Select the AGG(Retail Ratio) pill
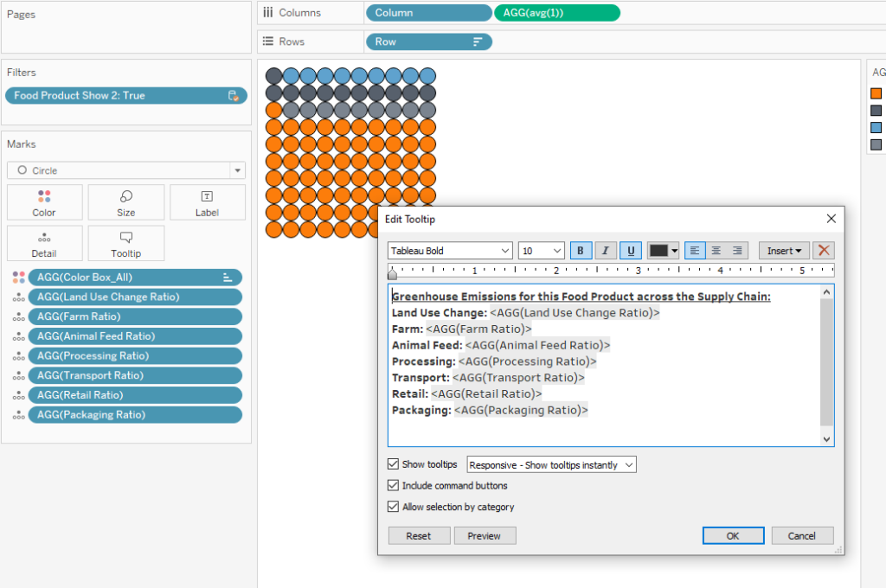Viewport: 886px width, 588px height. [x=135, y=395]
